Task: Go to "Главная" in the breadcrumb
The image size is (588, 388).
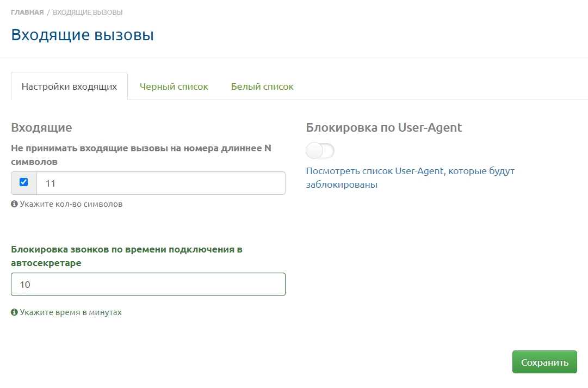Action: pyautogui.click(x=27, y=12)
